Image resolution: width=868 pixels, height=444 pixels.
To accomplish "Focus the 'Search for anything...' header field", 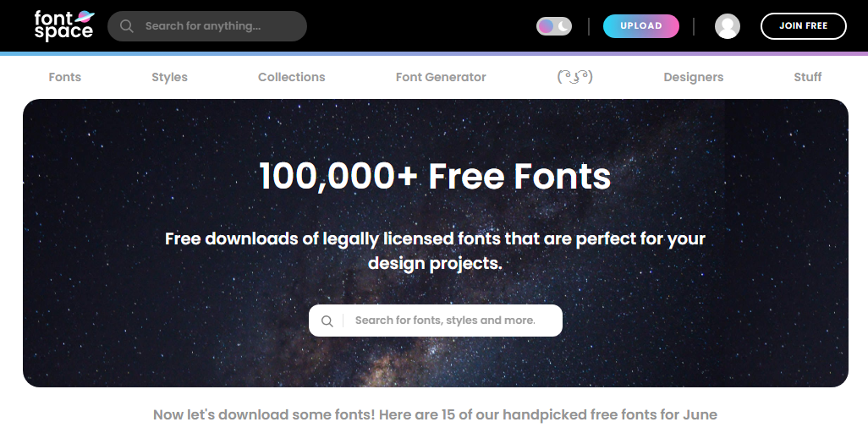I will (x=207, y=26).
